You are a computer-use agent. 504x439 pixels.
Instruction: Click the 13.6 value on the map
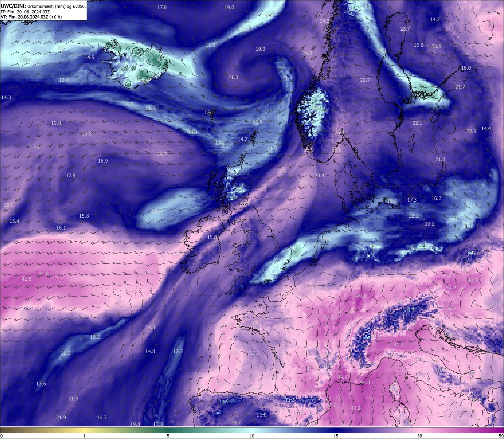pos(41,383)
